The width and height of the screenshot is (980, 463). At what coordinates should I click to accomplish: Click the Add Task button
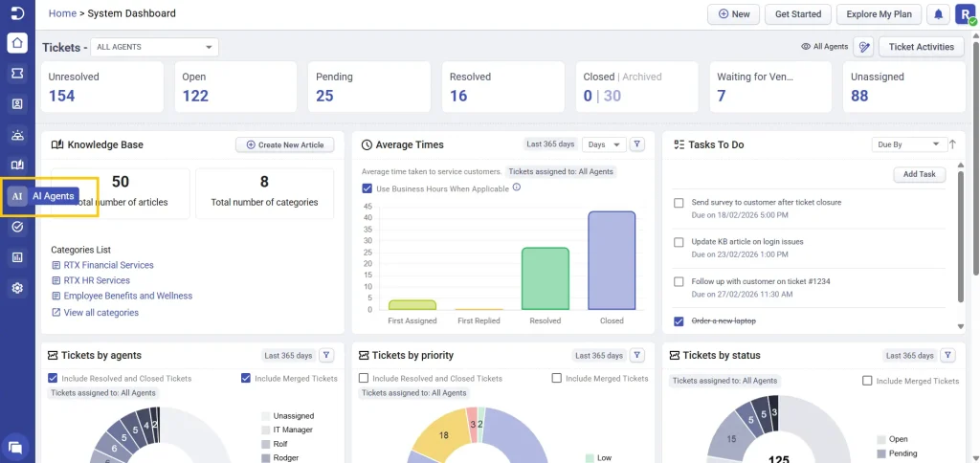(920, 174)
